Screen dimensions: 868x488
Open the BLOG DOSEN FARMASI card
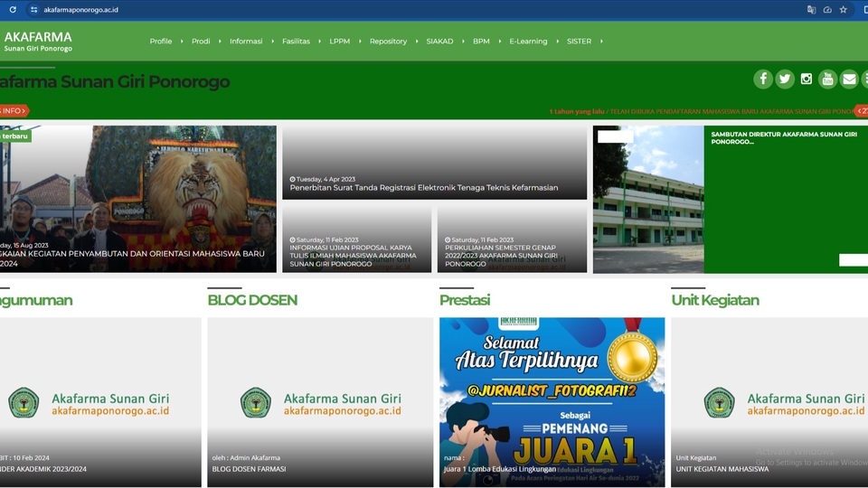(x=320, y=402)
